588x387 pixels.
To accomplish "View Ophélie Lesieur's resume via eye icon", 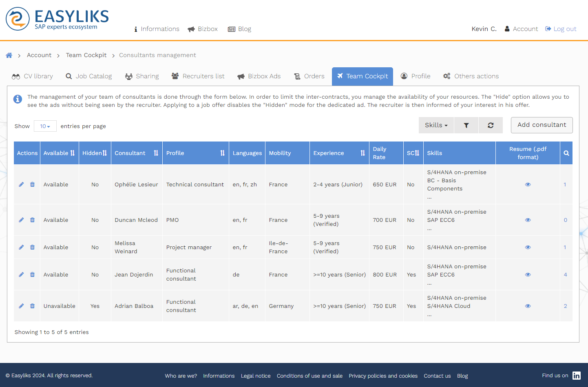I will point(528,185).
